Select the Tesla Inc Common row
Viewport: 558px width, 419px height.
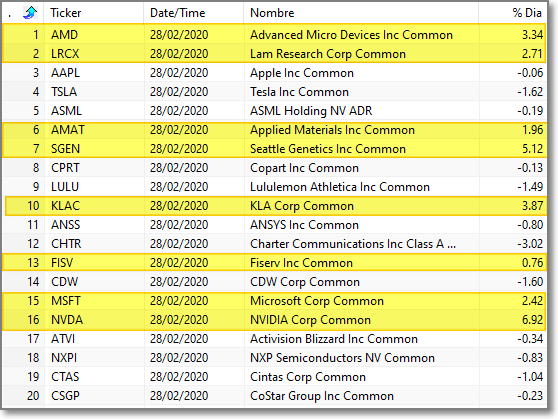[274, 91]
